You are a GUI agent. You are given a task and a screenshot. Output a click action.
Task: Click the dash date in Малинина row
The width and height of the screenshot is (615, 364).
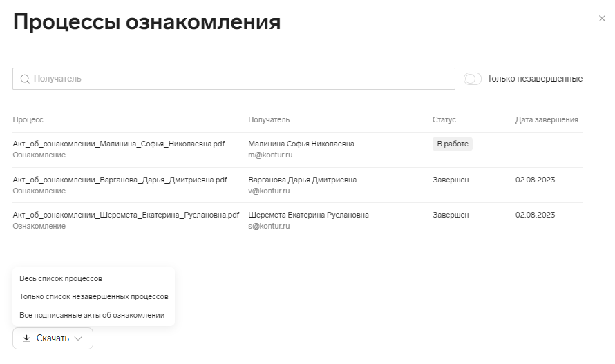click(519, 144)
